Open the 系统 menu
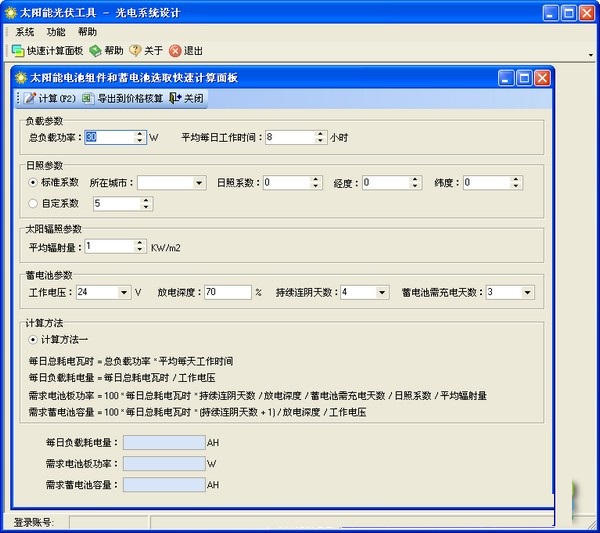The image size is (600, 533). pos(25,32)
